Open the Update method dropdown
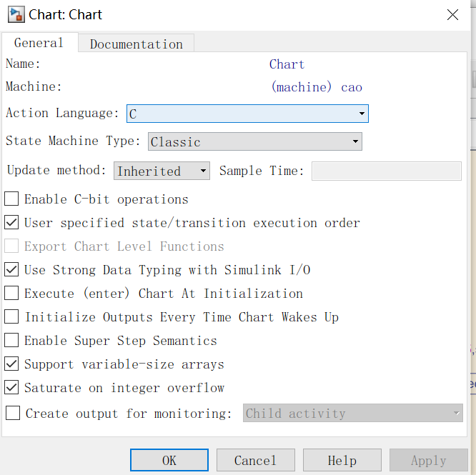The image size is (476, 475). (x=162, y=171)
